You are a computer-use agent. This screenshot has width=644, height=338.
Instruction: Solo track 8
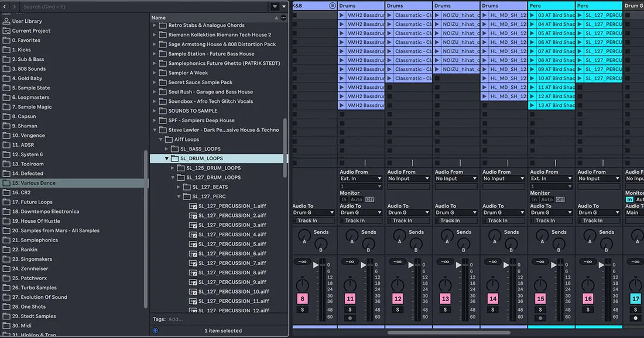302,310
